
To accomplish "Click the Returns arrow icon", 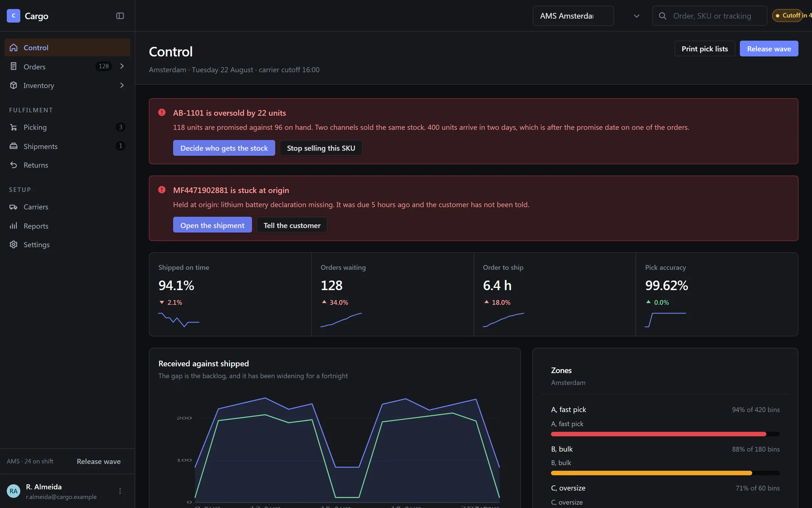I will [14, 165].
